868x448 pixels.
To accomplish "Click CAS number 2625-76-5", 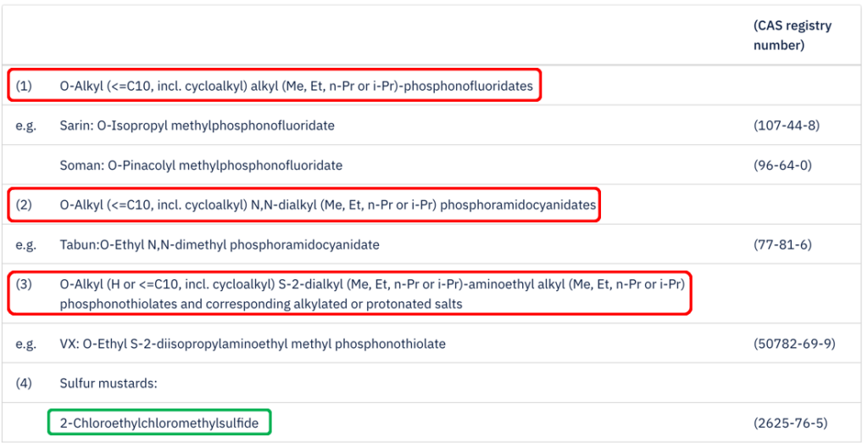I will (789, 422).
